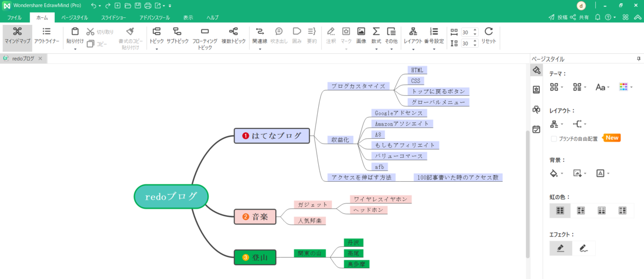Select the hand-drawn sketch effect
This screenshot has height=279, width=644.
584,248
